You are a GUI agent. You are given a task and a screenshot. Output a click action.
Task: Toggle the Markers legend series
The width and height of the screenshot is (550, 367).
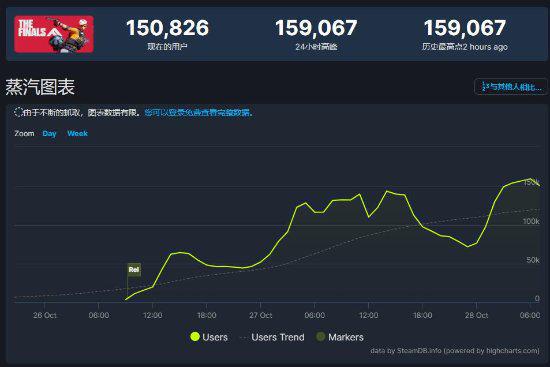(340, 337)
